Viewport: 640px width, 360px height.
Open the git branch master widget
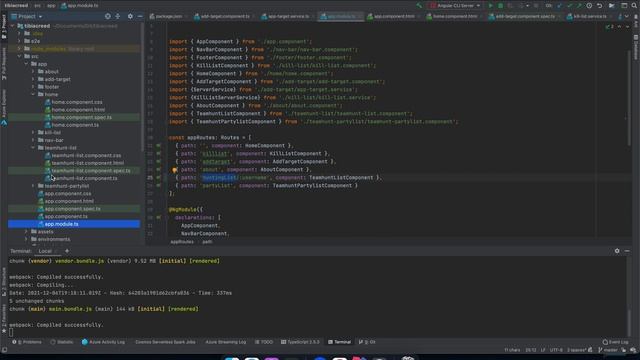pos(608,350)
